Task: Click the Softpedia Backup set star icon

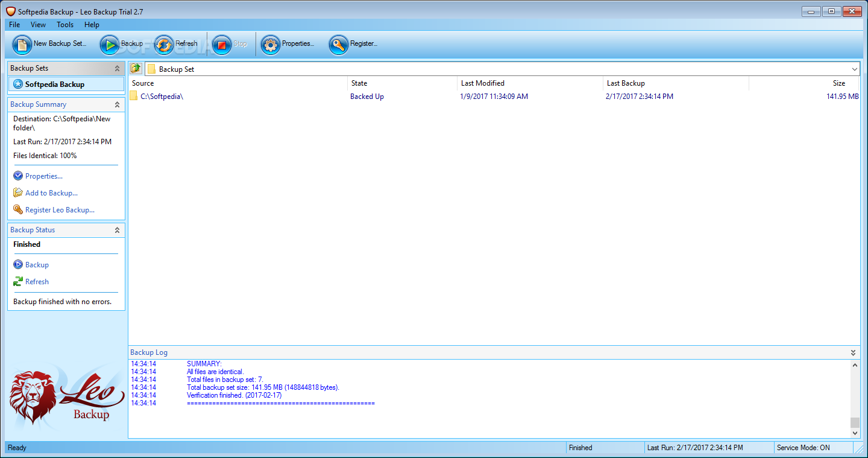Action: 18,84
